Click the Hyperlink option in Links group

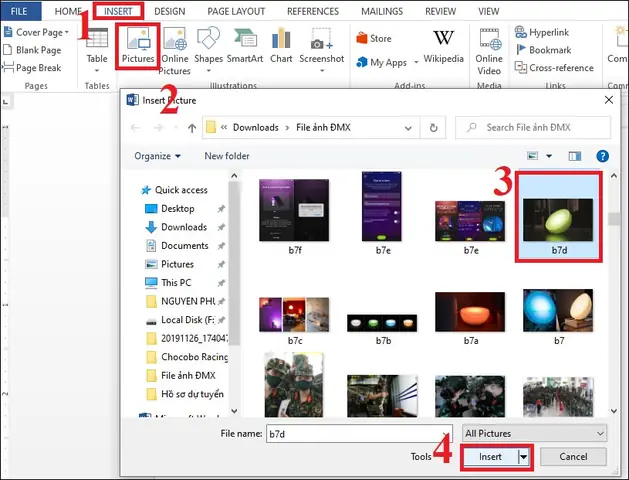549,32
